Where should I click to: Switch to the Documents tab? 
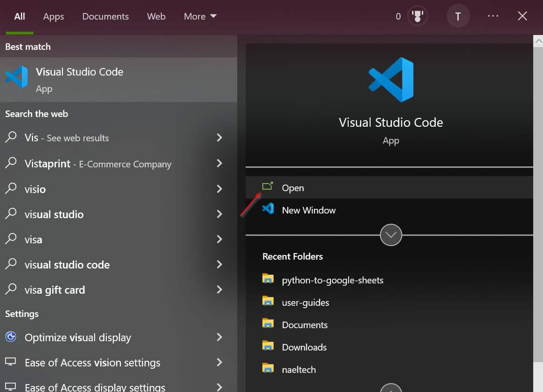105,16
